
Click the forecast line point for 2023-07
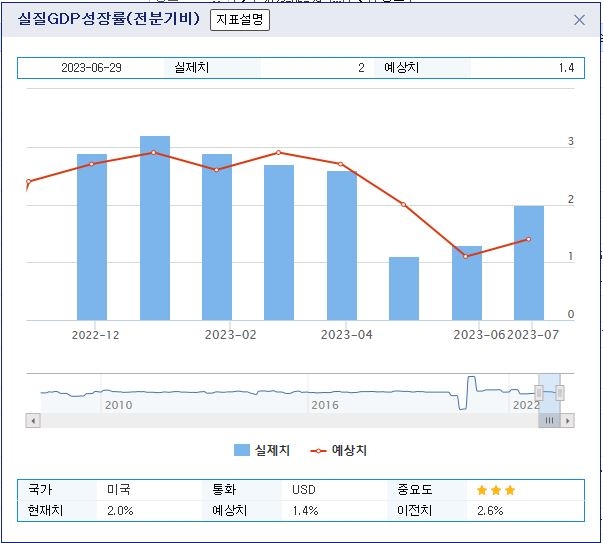pos(528,239)
